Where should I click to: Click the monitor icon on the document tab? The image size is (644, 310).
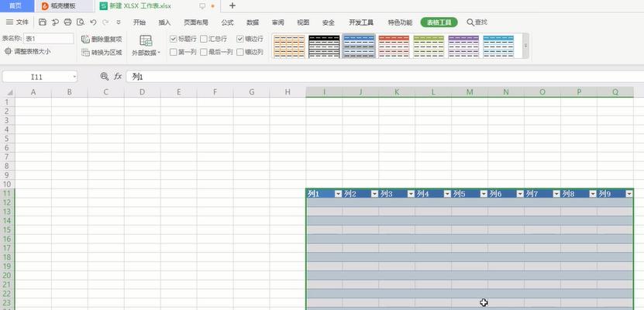202,6
